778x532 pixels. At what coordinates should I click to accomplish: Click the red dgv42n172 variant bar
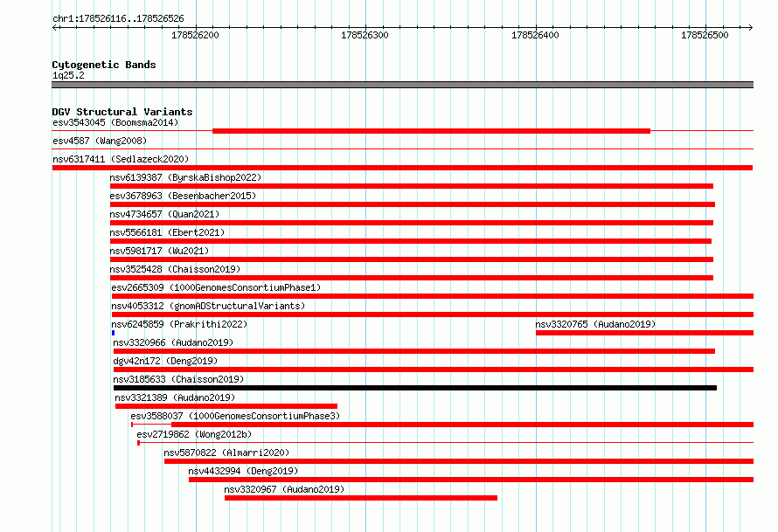tap(434, 370)
